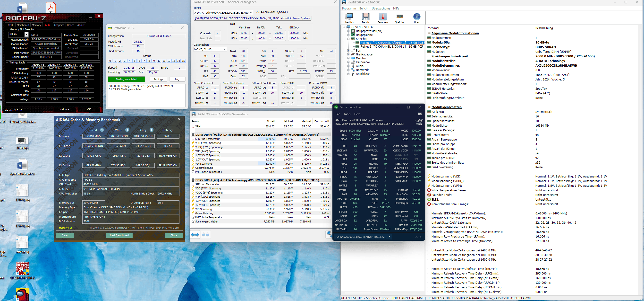Open the Überwachung menu in HWiNFO
Image resolution: width=644 pixels, height=301 pixels.
(381, 9)
